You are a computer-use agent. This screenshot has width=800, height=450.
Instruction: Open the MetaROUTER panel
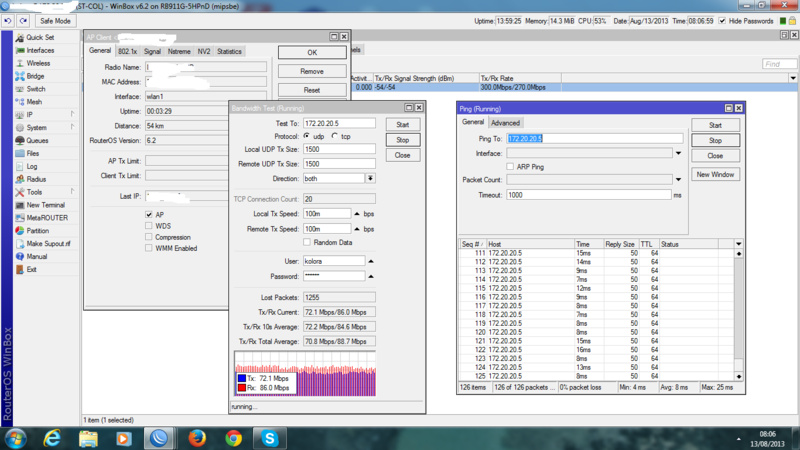[x=46, y=218]
